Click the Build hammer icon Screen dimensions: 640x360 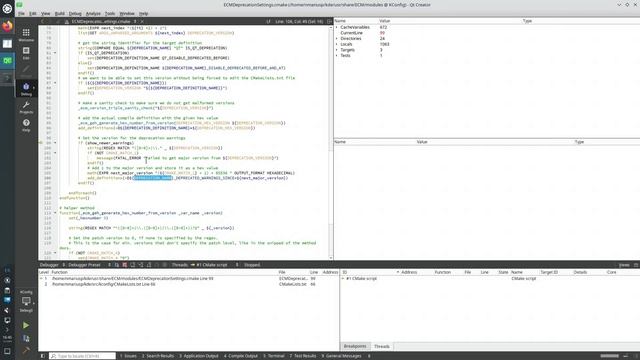coord(26,350)
